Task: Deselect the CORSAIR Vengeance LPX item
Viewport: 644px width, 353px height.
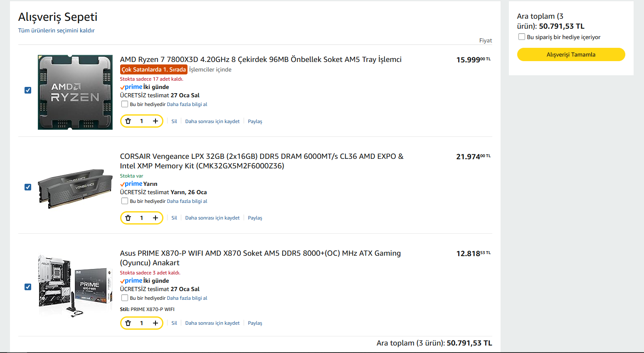Action: (x=28, y=187)
